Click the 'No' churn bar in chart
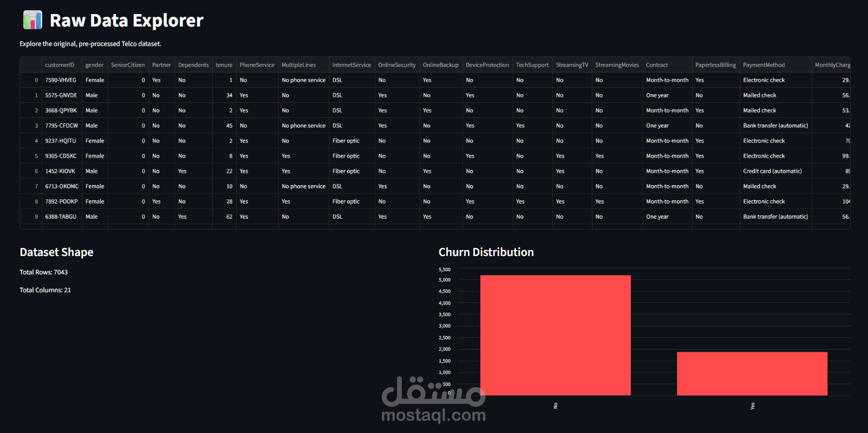Screen dimensions: 868x433 [556, 336]
